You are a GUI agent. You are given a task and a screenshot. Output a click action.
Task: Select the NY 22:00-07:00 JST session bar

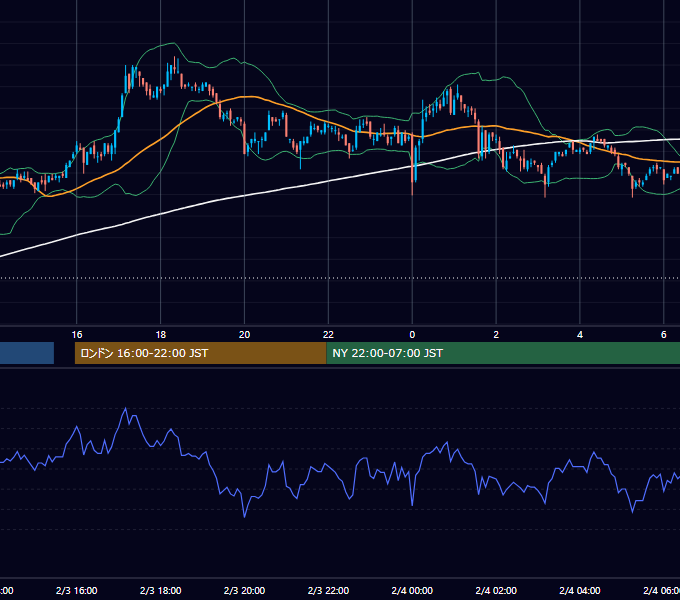503,353
